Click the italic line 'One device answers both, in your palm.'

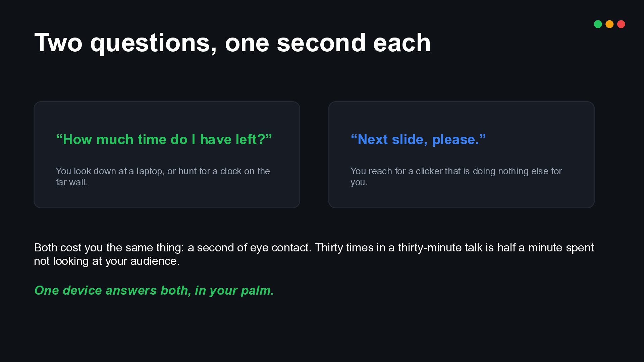154,290
